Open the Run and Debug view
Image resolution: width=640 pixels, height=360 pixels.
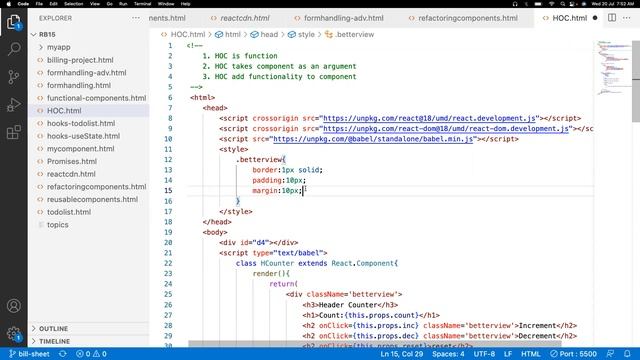(13, 104)
